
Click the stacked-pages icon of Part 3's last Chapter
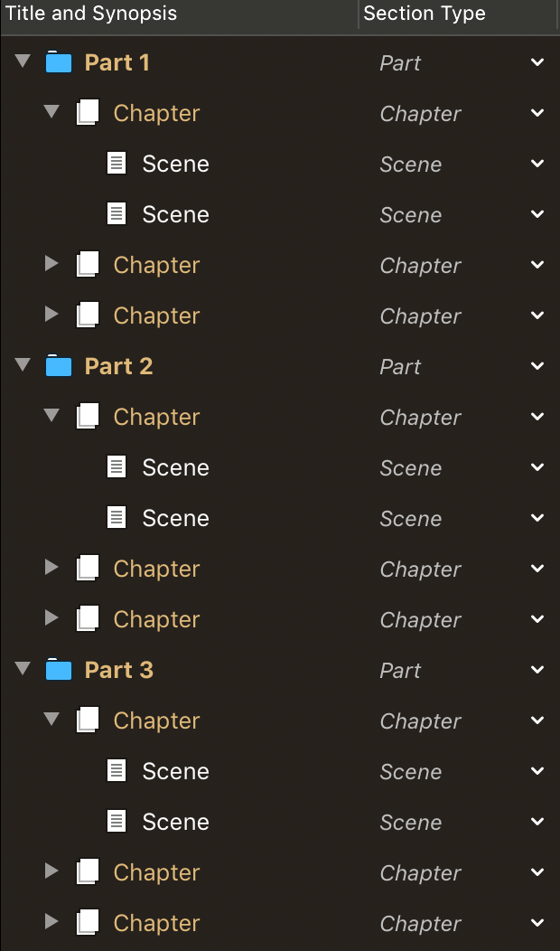coord(88,923)
